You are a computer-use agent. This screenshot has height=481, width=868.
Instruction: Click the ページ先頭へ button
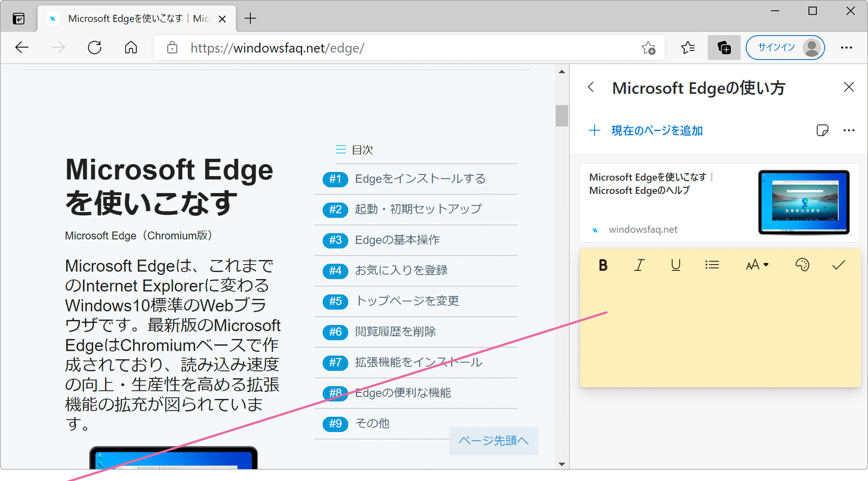[494, 441]
